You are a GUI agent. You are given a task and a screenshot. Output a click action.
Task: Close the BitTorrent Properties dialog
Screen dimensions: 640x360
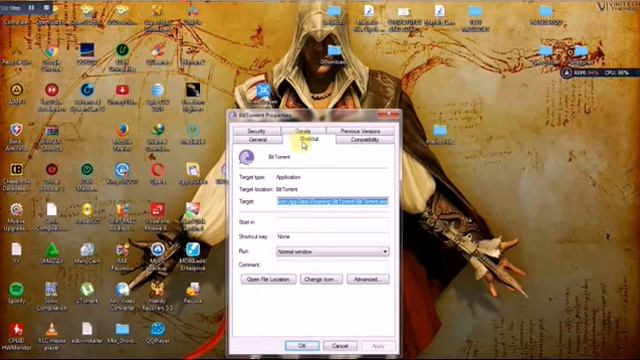coord(389,115)
